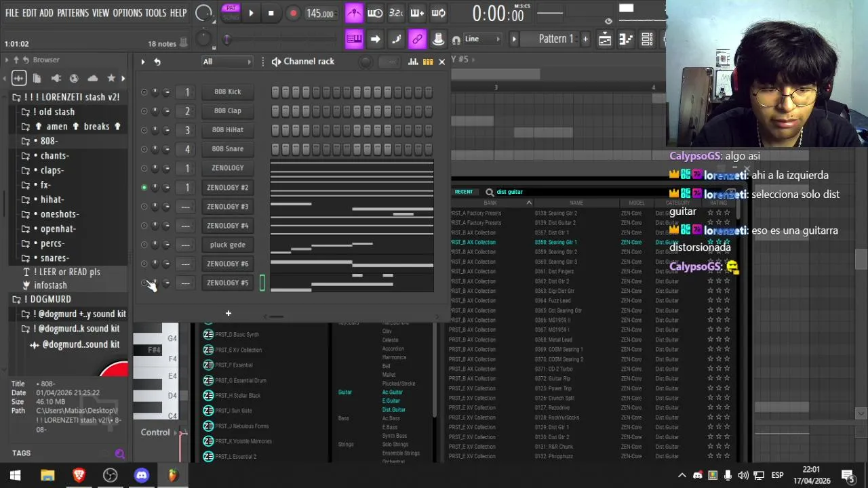Mute the 808 HiHat channel LED
The width and height of the screenshot is (868, 488).
(144, 130)
